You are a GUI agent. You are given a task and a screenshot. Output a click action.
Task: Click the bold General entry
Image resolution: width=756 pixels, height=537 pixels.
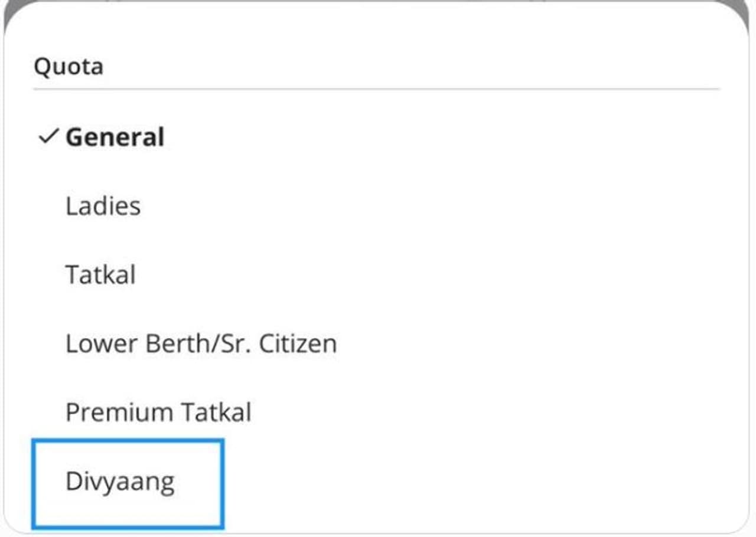tap(115, 137)
